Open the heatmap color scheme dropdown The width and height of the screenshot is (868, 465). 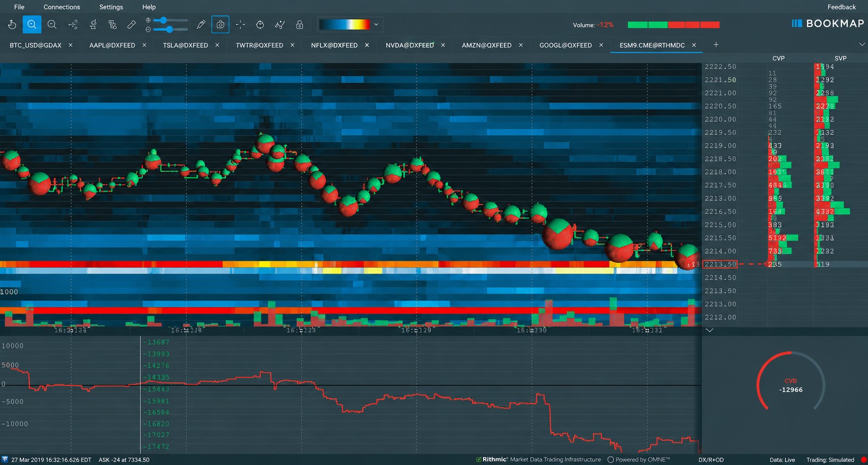coord(376,24)
